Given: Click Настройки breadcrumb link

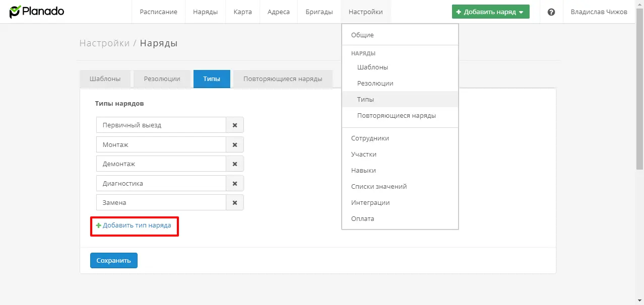Looking at the screenshot, I should (104, 43).
